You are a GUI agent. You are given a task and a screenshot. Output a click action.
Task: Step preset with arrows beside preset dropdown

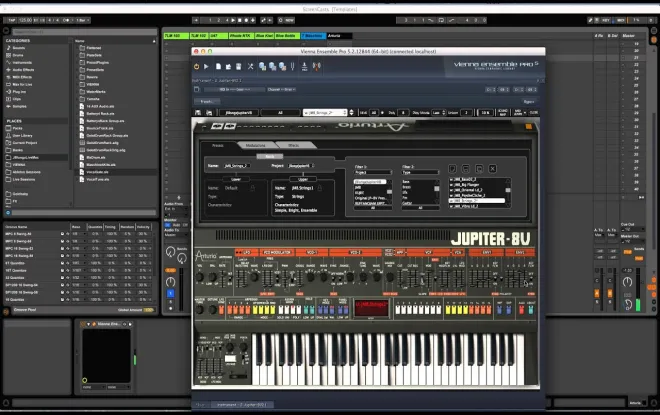351,113
